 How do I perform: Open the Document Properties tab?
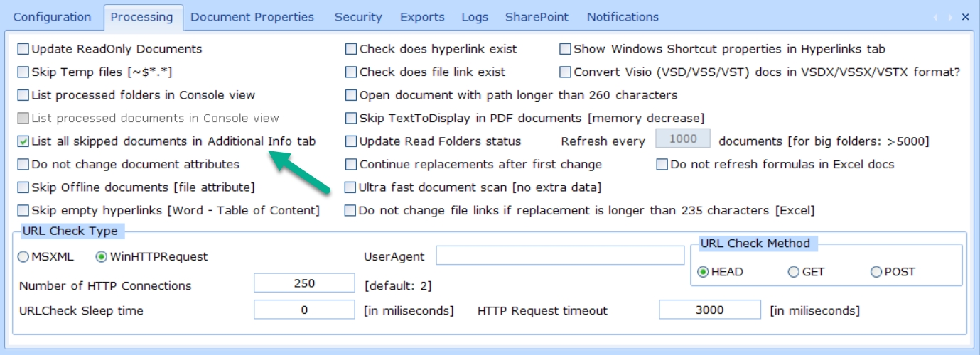coord(252,17)
